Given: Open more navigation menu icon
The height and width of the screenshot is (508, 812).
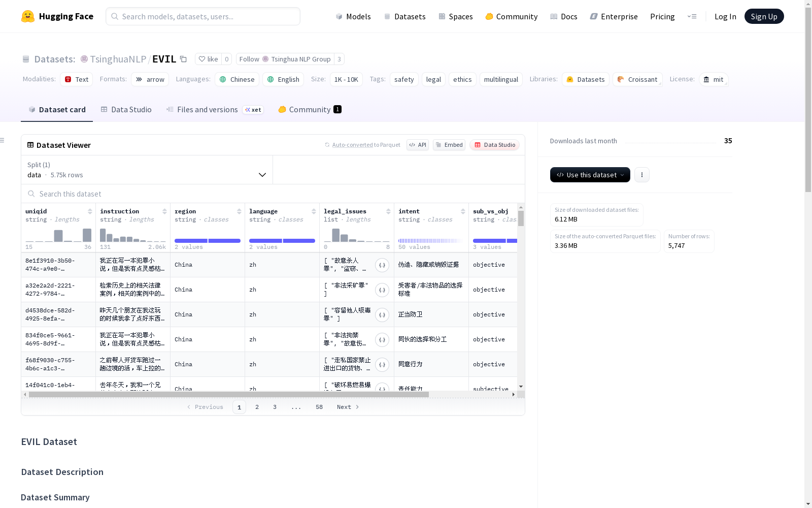Looking at the screenshot, I should (x=692, y=16).
